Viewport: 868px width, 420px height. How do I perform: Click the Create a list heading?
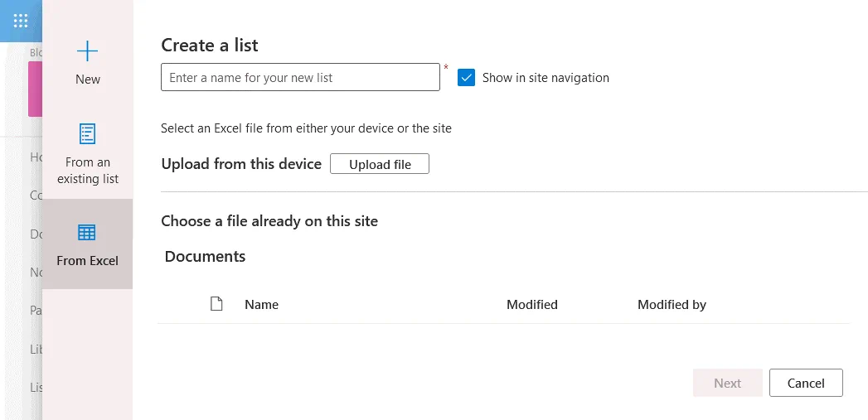coord(210,46)
